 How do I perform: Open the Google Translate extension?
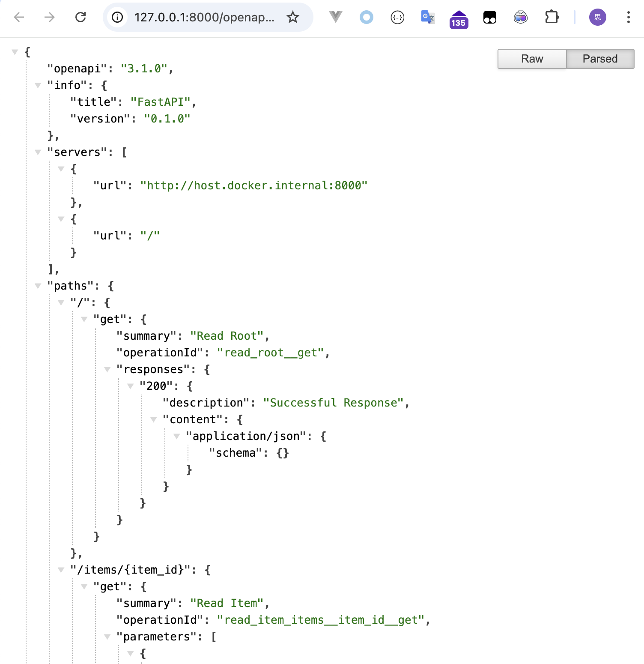coord(428,17)
